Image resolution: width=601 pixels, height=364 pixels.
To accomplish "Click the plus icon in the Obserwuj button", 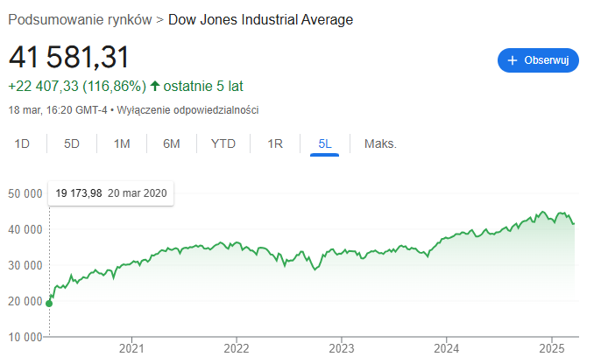I will tap(513, 60).
